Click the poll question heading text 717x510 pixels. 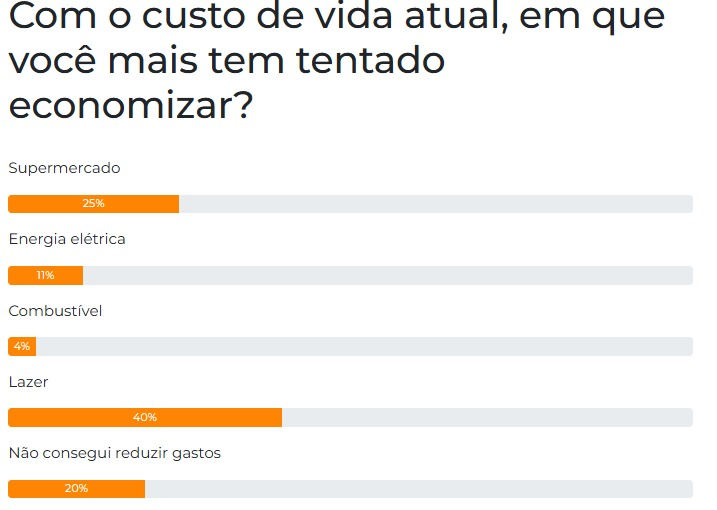click(337, 62)
